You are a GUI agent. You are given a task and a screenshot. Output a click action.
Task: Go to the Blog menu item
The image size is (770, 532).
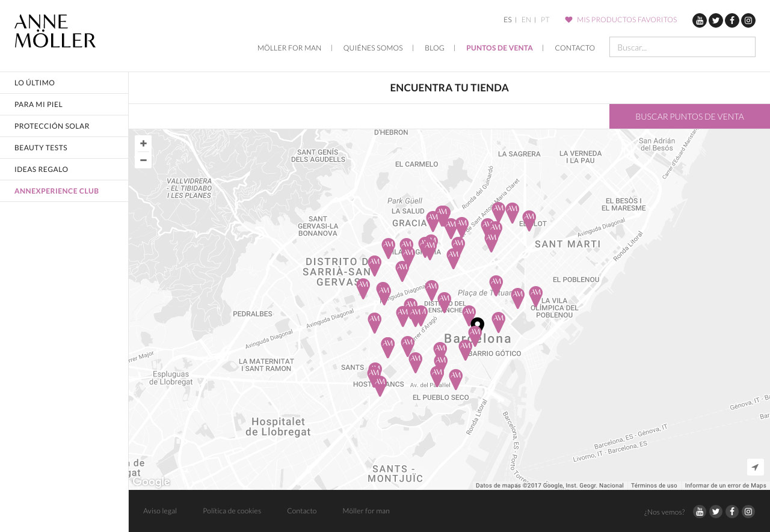pyautogui.click(x=434, y=48)
